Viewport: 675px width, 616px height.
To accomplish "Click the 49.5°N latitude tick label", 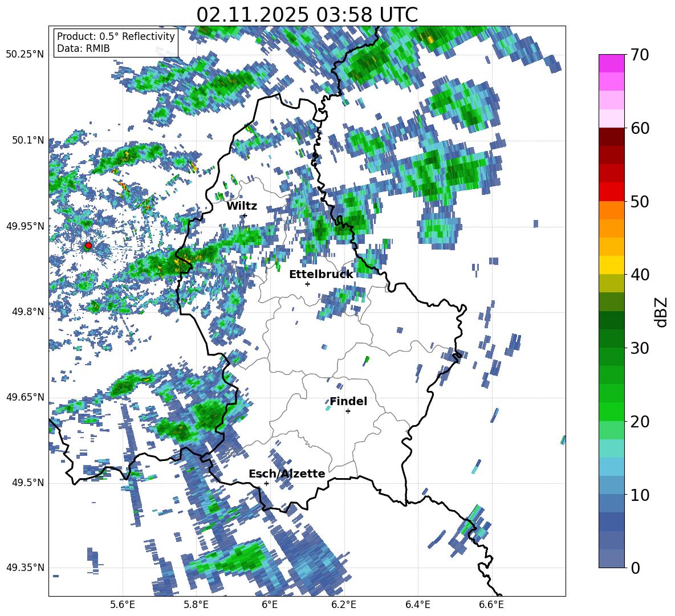I will click(28, 483).
